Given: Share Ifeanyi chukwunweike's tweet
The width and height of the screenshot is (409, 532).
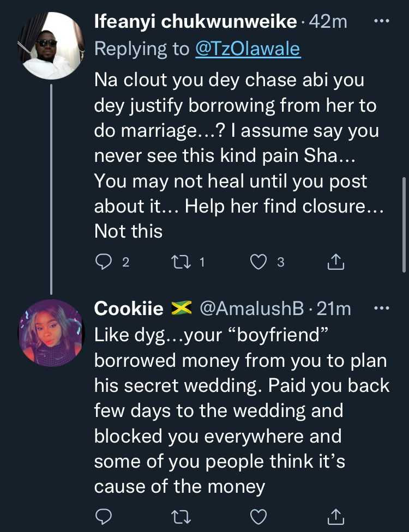Looking at the screenshot, I should (336, 263).
